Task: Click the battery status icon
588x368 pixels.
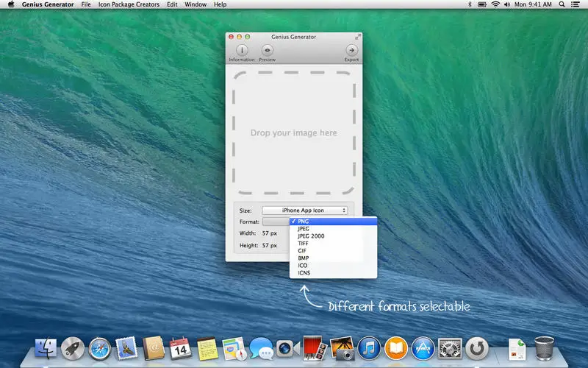Action: tap(482, 4)
